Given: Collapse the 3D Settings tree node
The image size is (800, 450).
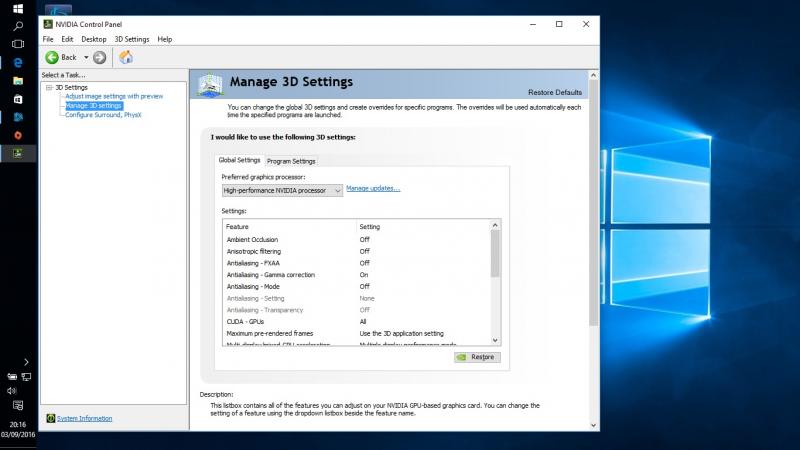Looking at the screenshot, I should (48, 88).
